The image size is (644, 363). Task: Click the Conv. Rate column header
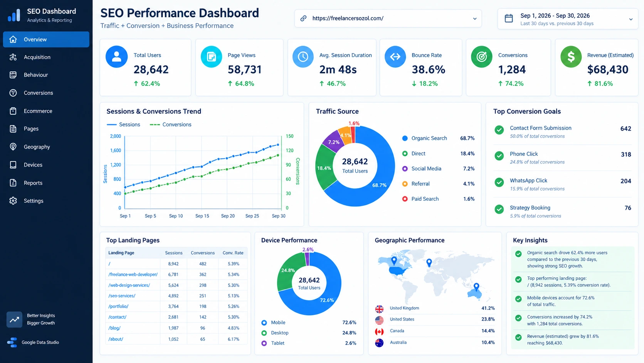[x=233, y=253]
